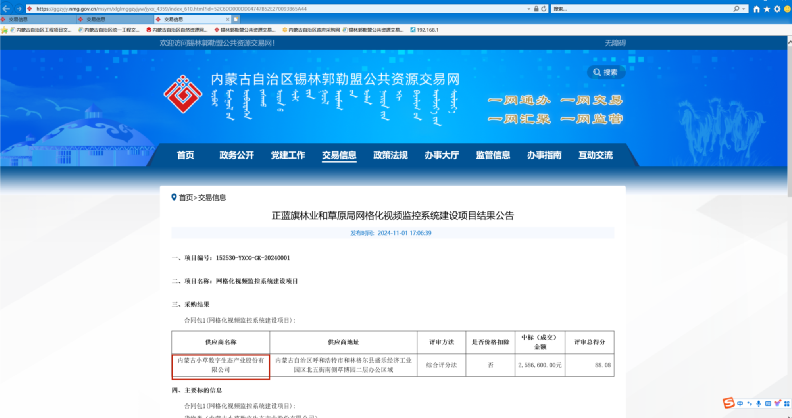792x418 pixels.
Task: Click the Sogou toolbar language mode icon
Action: (x=740, y=403)
